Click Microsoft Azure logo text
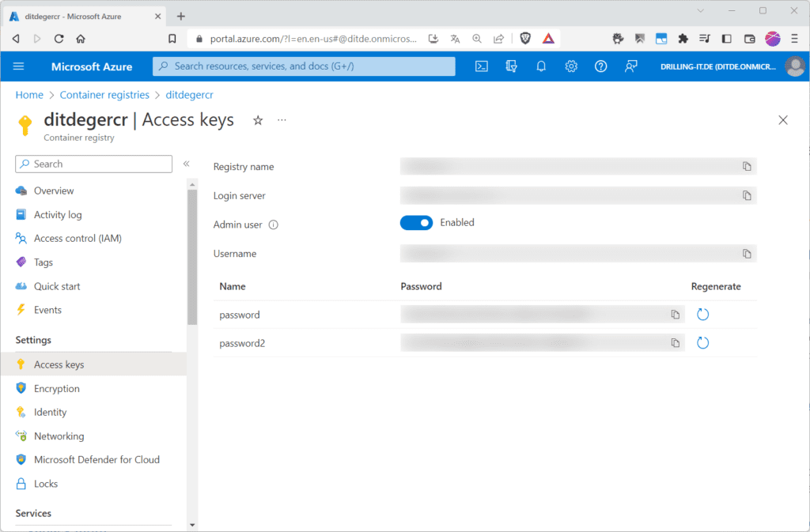 92,66
